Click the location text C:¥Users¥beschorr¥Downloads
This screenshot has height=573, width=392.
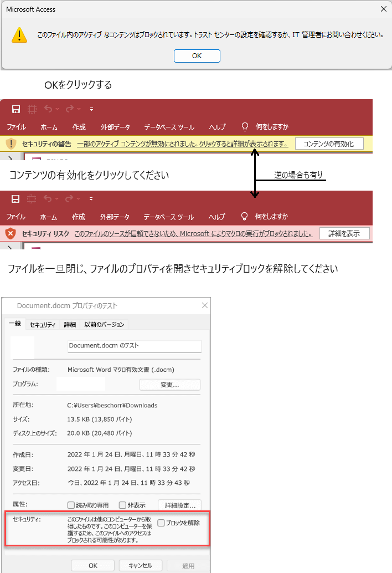(112, 405)
